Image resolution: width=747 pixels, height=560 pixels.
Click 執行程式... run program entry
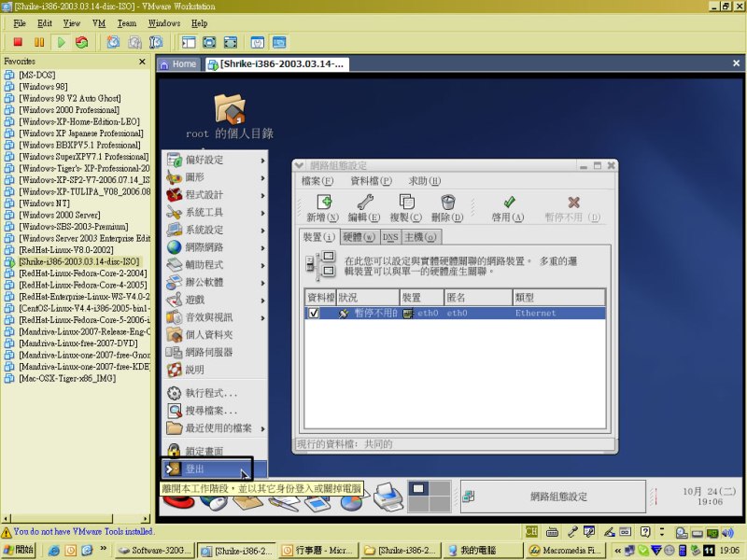click(215, 393)
